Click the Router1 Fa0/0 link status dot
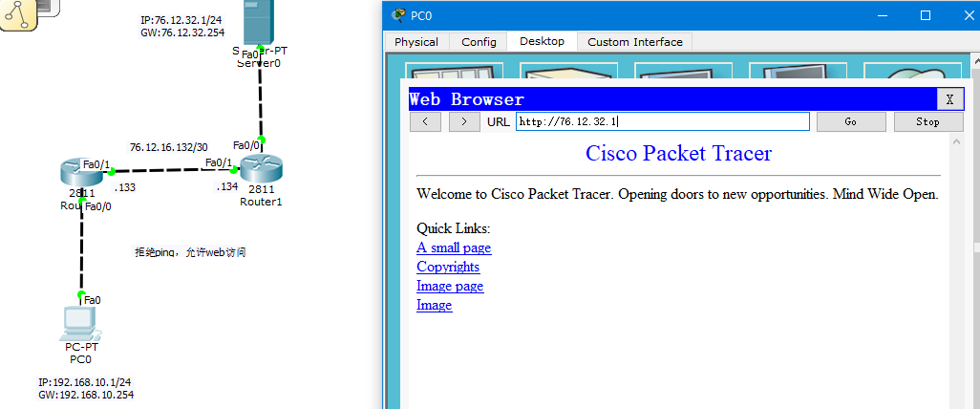The image size is (980, 409). [x=262, y=140]
